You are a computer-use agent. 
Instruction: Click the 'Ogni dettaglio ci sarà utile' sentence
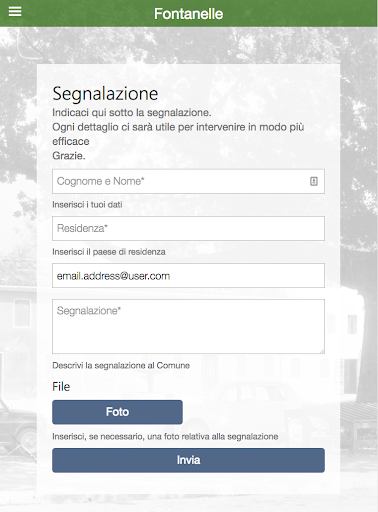point(178,134)
